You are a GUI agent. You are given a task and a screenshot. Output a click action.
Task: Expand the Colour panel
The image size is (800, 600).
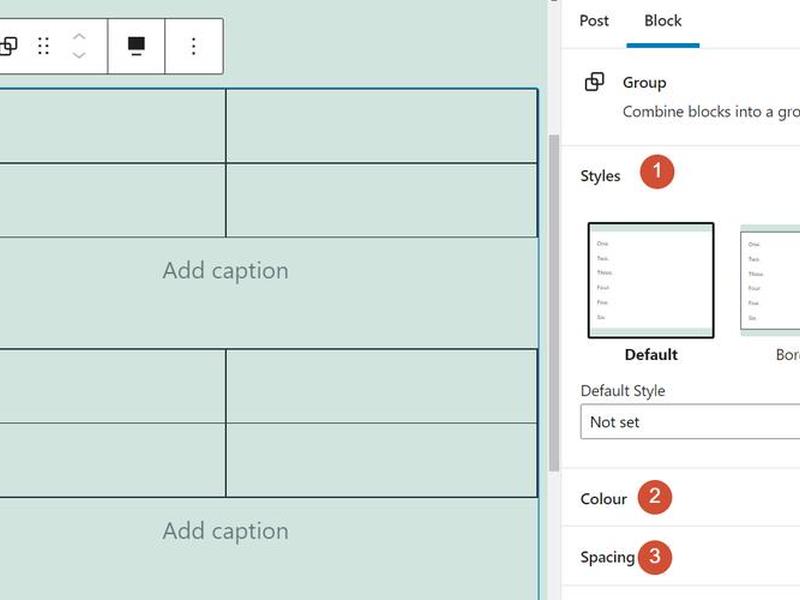pyautogui.click(x=604, y=498)
